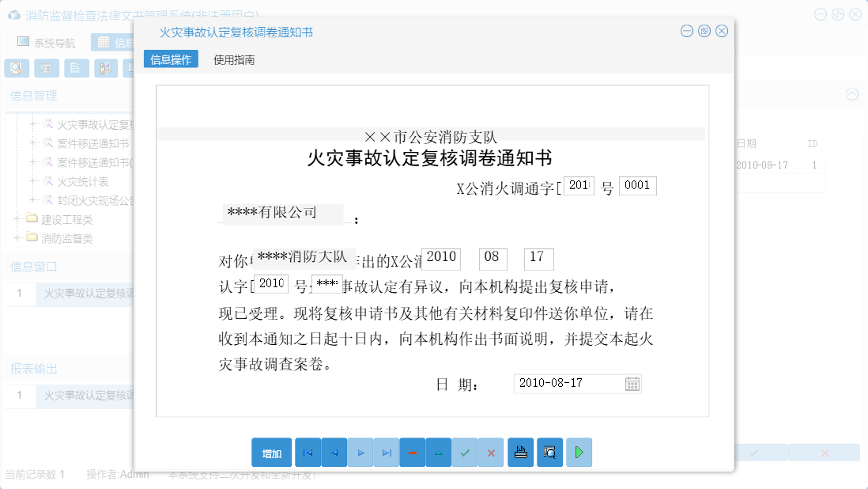Open 系统导航 in the main window
868x489 pixels.
pos(47,43)
